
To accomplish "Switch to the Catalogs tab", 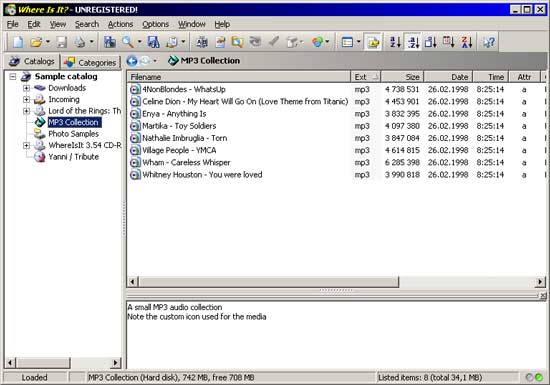I will [32, 61].
